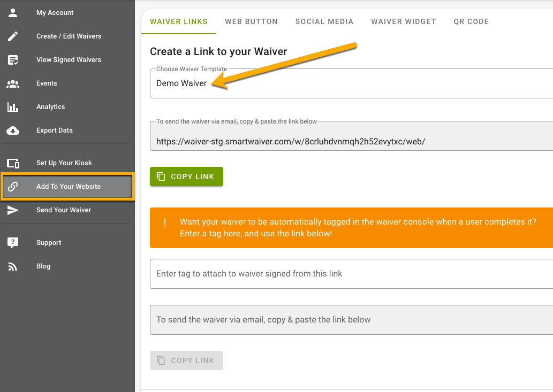Click the Create a Link to your Waiver heading
The image size is (553, 392).
pyautogui.click(x=218, y=52)
